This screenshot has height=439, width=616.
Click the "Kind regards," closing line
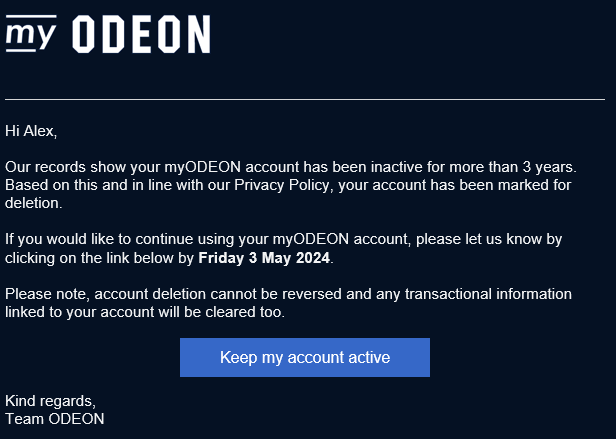(x=51, y=401)
